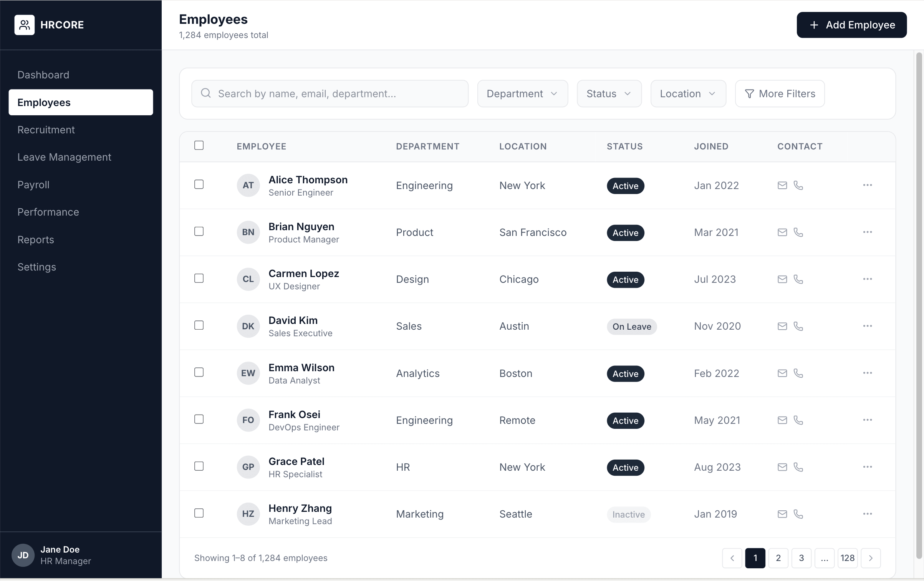The width and height of the screenshot is (924, 581).
Task: Expand the Department filter dropdown
Action: 523,94
